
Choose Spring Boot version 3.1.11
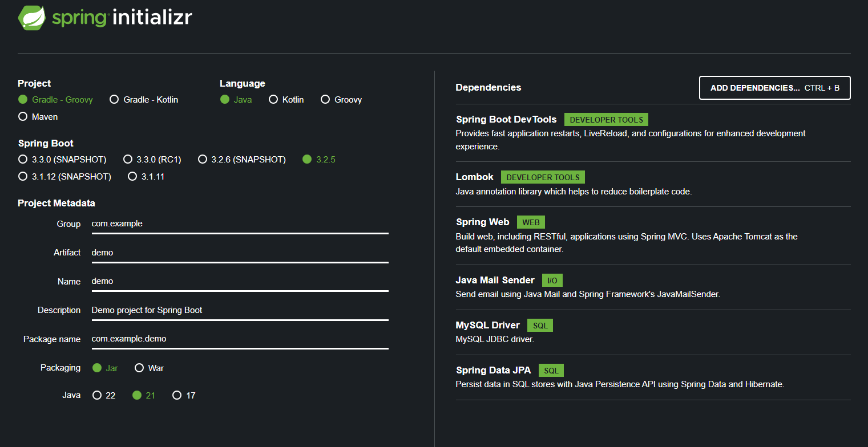[x=146, y=176]
